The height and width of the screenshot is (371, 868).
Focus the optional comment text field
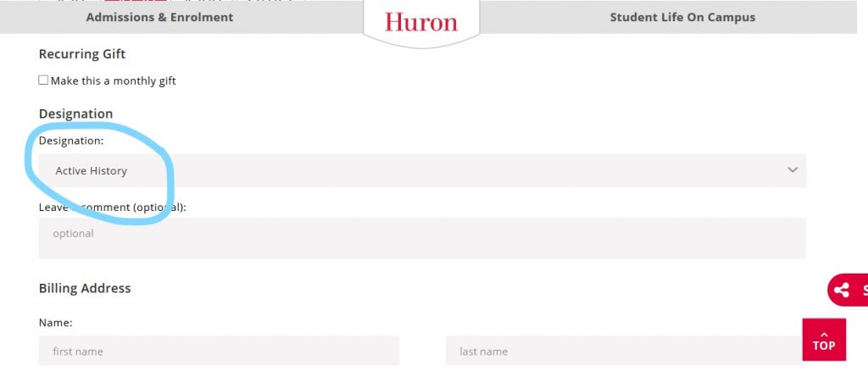(422, 238)
